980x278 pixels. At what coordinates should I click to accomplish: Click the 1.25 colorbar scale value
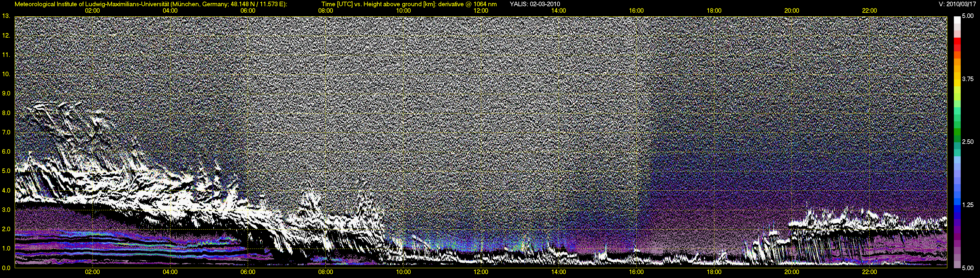968,205
